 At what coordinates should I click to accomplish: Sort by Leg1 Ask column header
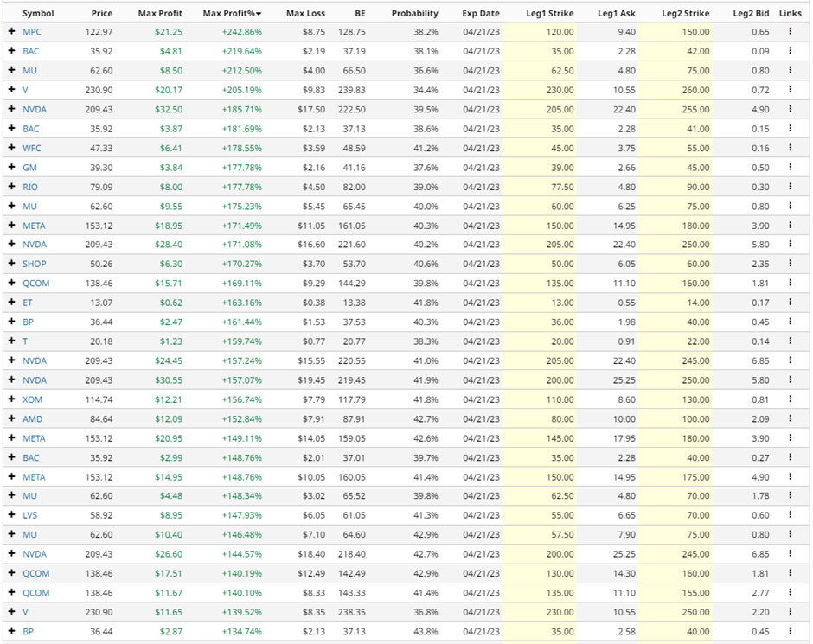pyautogui.click(x=616, y=14)
